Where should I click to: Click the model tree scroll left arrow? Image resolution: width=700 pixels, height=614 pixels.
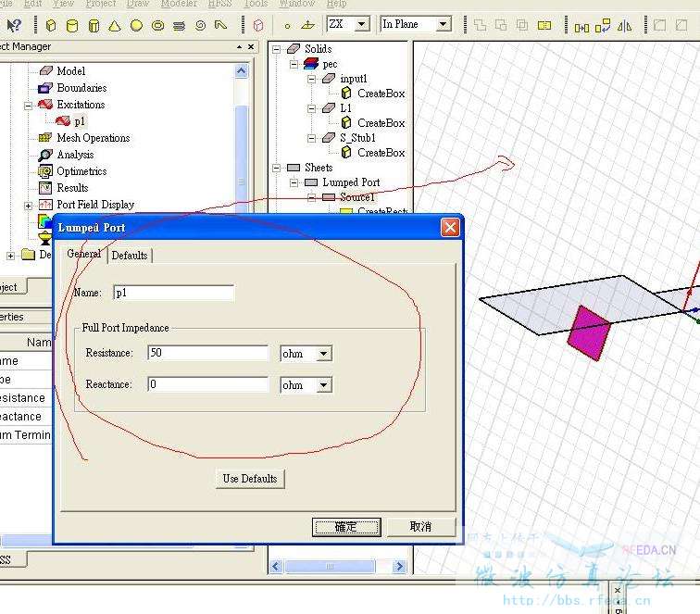275,567
